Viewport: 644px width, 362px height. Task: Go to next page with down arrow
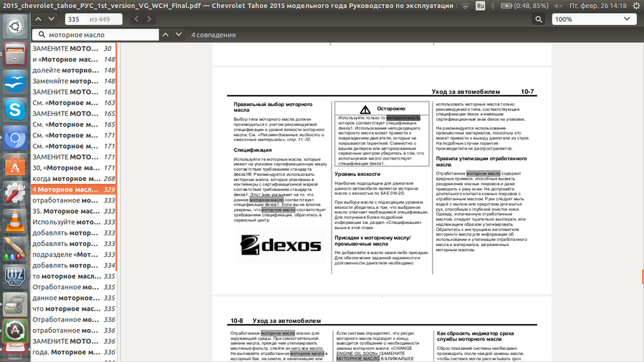coord(52,19)
